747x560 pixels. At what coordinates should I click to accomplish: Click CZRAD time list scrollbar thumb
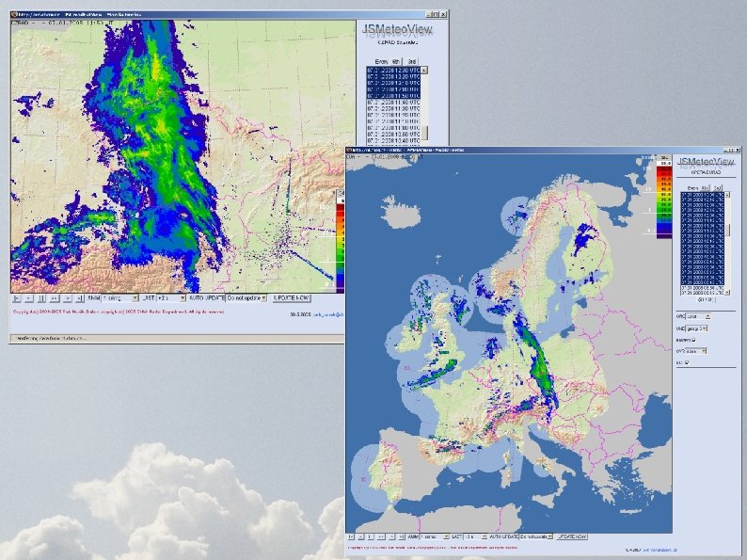point(424,133)
